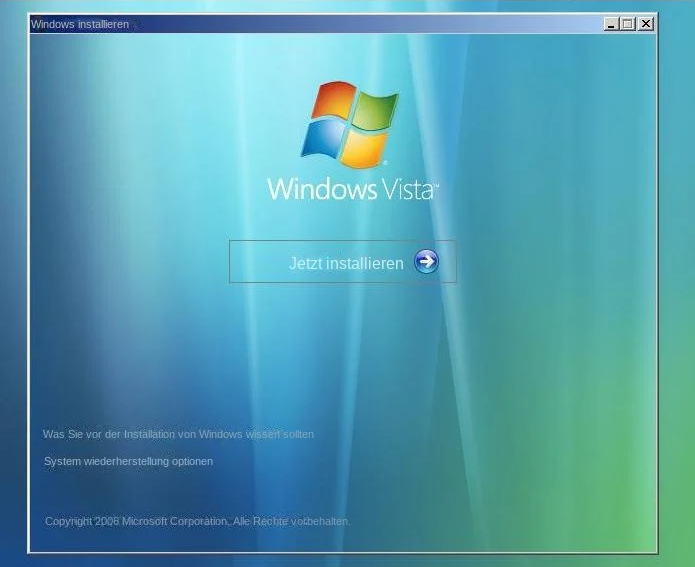Click the Jetzt installieren button
695x567 pixels.
(343, 262)
